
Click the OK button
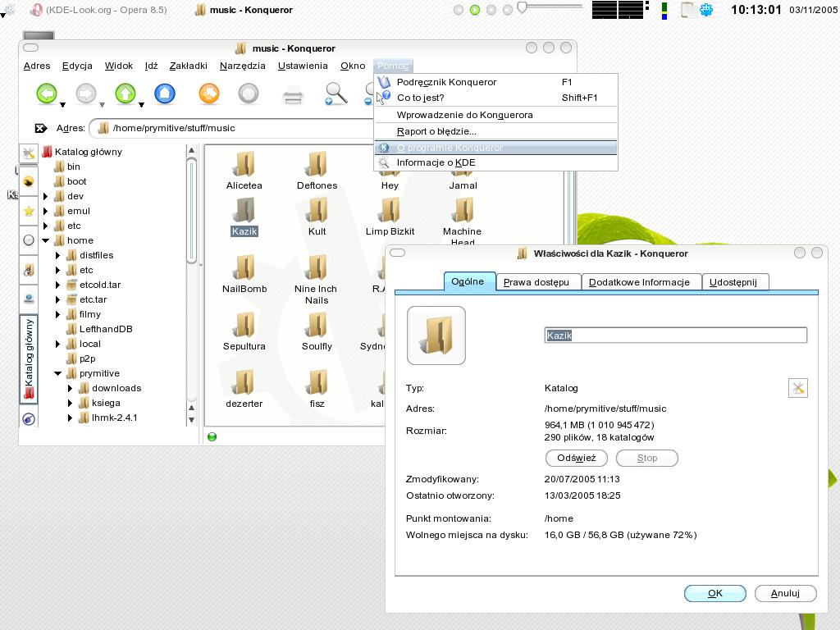click(715, 593)
